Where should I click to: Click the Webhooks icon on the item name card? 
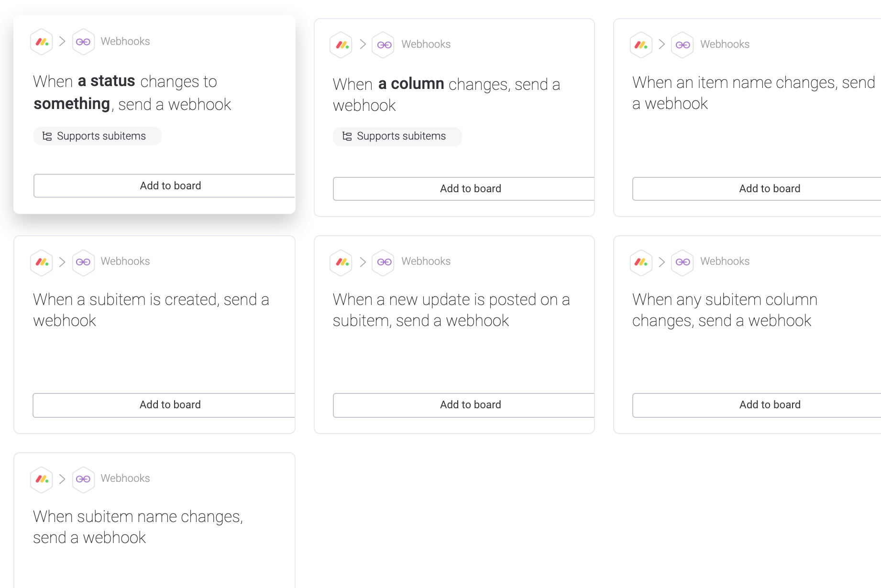[x=682, y=44]
